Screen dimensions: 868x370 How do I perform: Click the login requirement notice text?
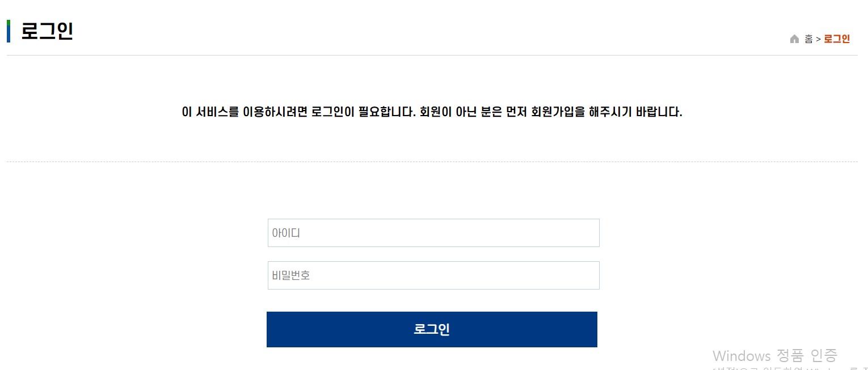pos(432,112)
